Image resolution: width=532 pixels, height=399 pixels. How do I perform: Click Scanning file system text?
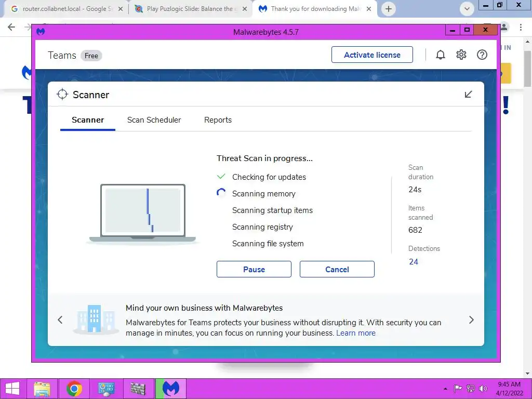point(268,243)
